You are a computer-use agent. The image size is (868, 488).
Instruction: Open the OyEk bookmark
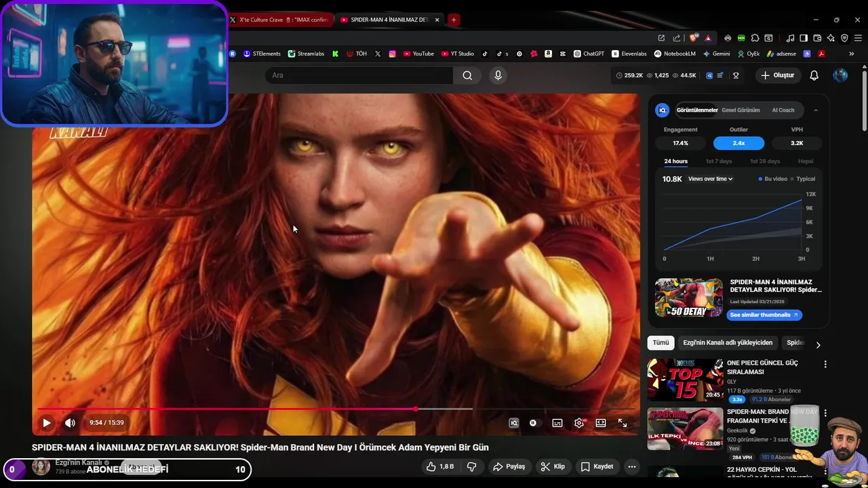pyautogui.click(x=749, y=54)
